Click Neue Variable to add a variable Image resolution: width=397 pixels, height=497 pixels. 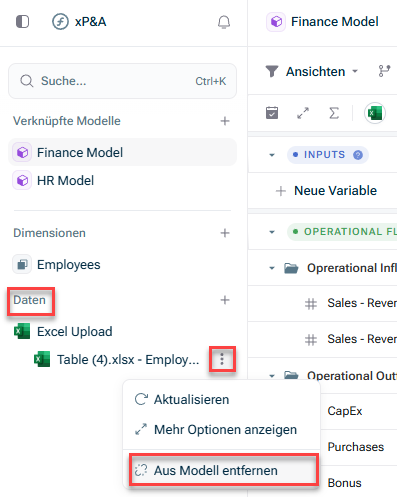click(327, 191)
